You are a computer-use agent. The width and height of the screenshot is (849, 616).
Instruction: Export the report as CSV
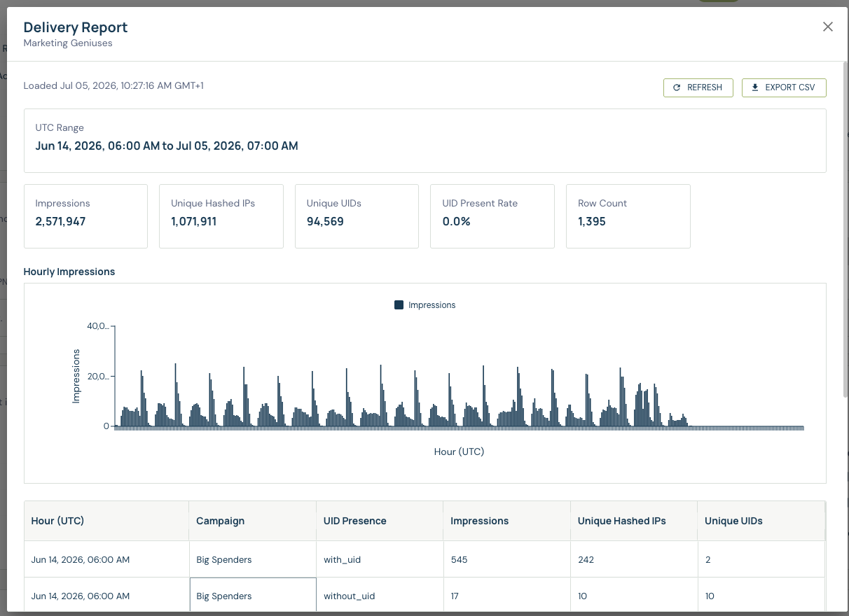click(x=784, y=87)
